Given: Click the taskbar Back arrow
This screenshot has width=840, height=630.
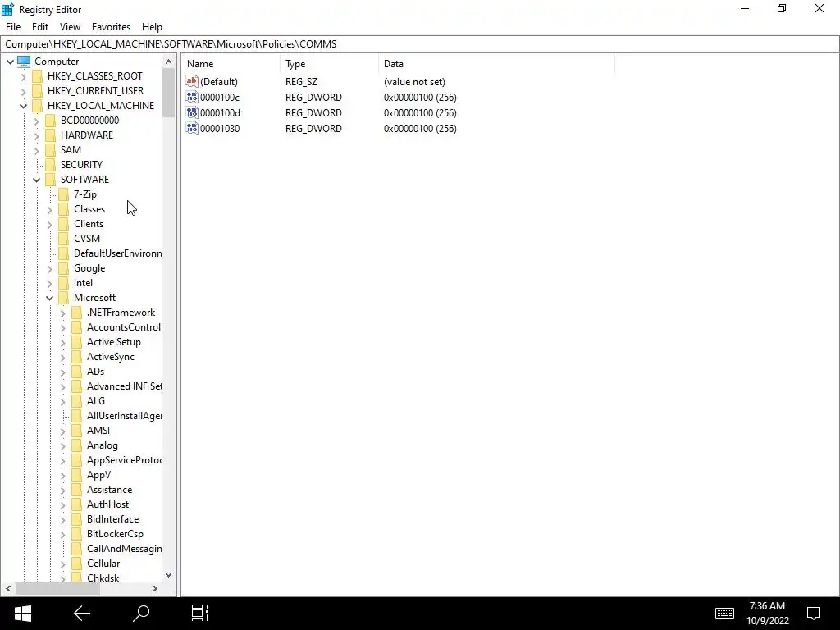Looking at the screenshot, I should tap(82, 614).
